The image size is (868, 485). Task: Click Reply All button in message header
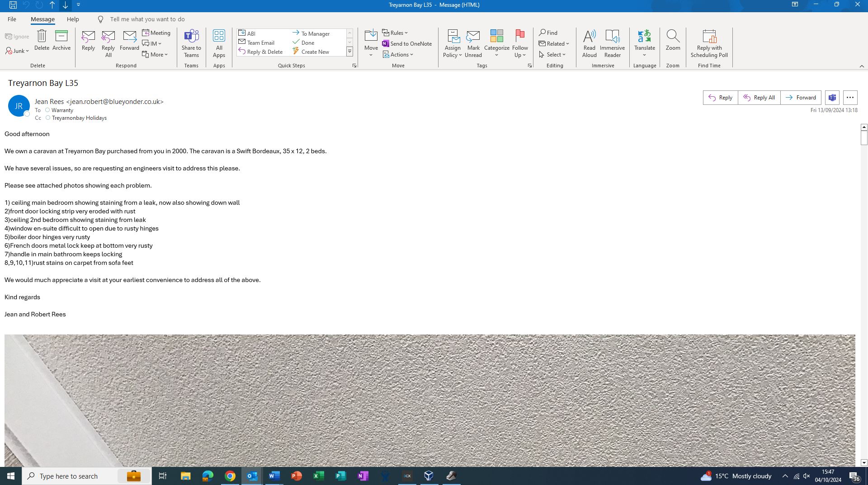[759, 98]
